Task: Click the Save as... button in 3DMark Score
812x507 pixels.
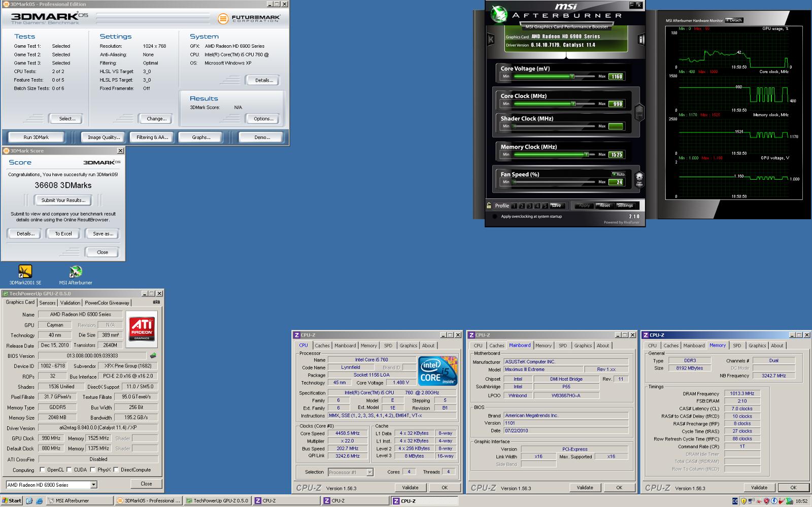Action: (x=103, y=233)
